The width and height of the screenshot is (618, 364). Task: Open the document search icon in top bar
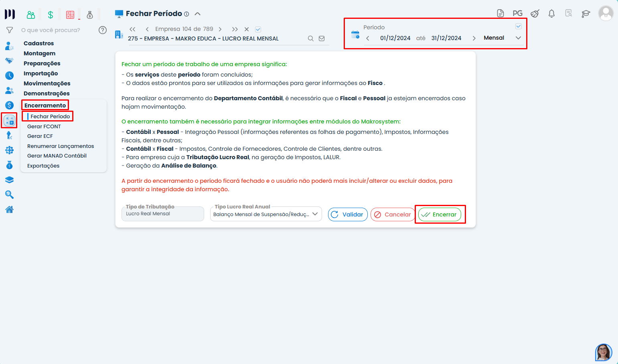[569, 13]
